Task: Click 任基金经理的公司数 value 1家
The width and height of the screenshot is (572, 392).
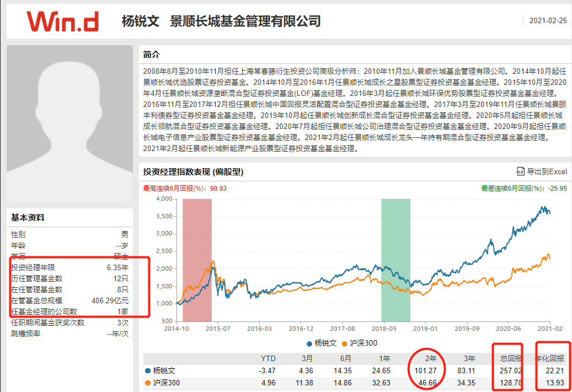Action: pos(123,312)
